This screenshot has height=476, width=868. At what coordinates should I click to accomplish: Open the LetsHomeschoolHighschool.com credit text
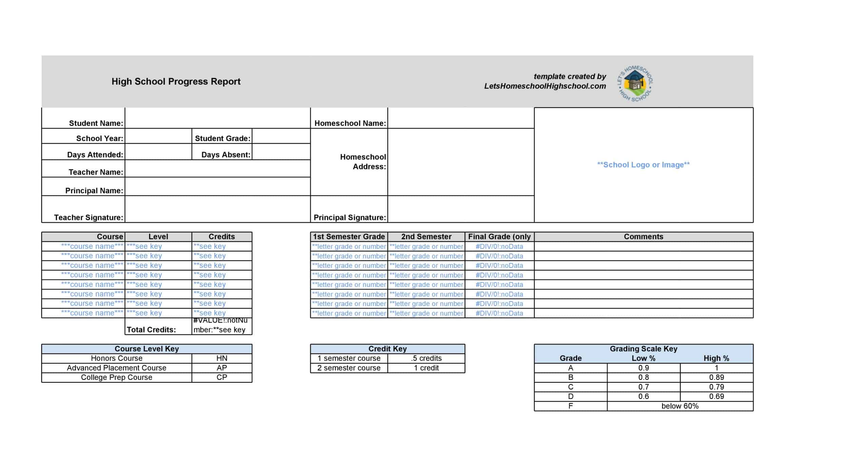pyautogui.click(x=545, y=86)
